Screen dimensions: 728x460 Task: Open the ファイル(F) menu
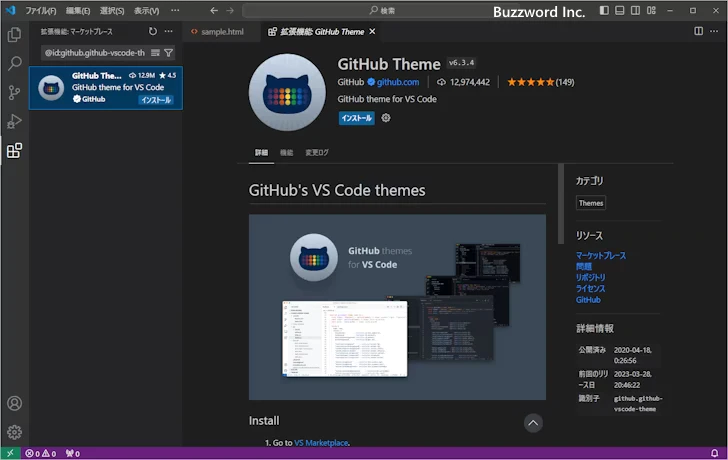[x=40, y=10]
